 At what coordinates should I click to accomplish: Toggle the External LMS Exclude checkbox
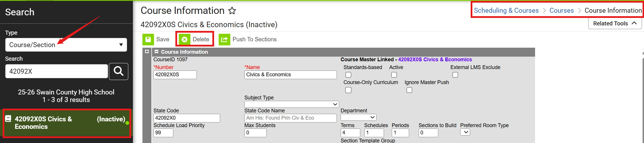455,75
